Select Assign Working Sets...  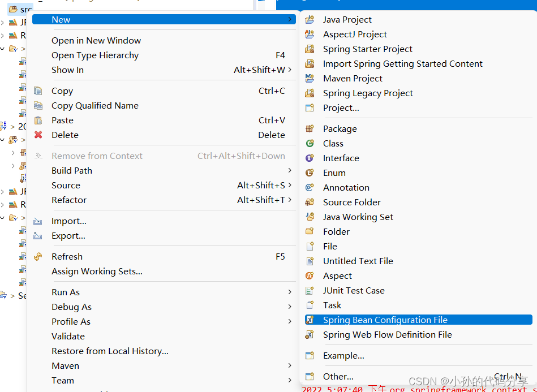97,271
